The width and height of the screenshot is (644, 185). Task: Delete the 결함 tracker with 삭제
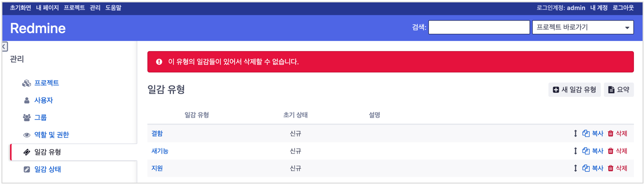617,134
